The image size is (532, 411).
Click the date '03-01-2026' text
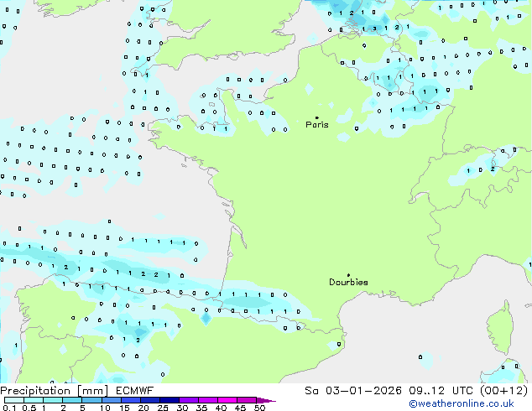363,391
